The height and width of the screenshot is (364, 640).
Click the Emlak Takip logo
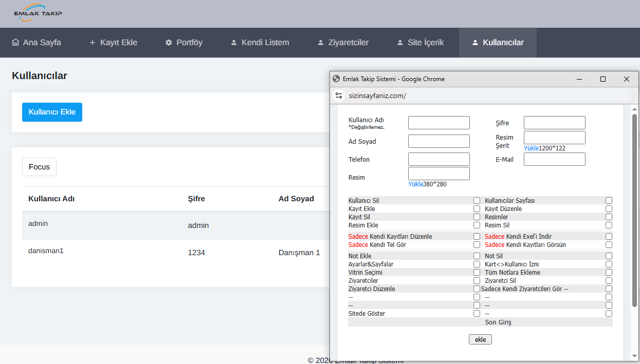tap(38, 13)
